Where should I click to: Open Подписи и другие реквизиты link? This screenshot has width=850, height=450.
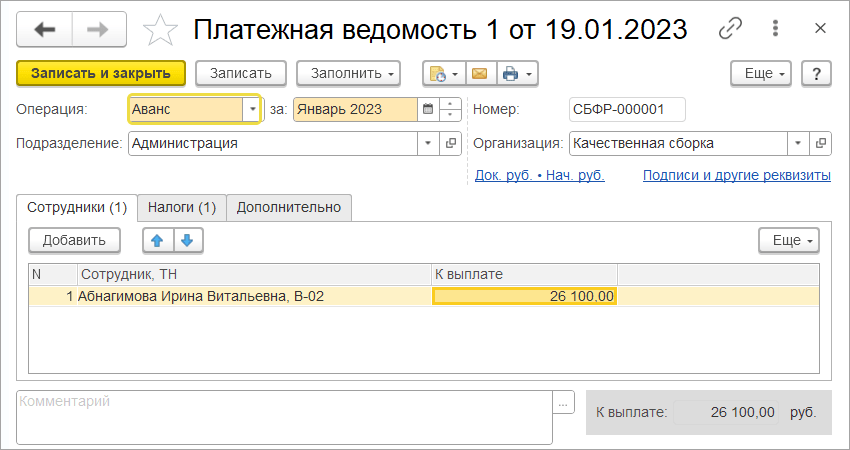coord(737,176)
